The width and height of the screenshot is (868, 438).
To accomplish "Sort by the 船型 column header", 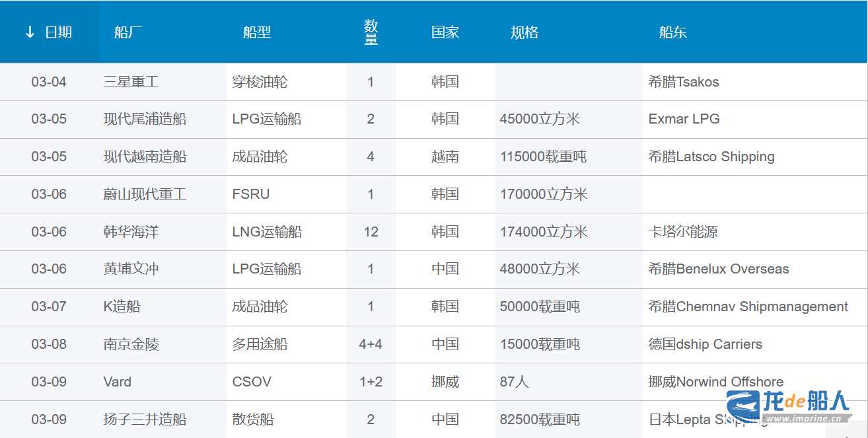I will 257,32.
